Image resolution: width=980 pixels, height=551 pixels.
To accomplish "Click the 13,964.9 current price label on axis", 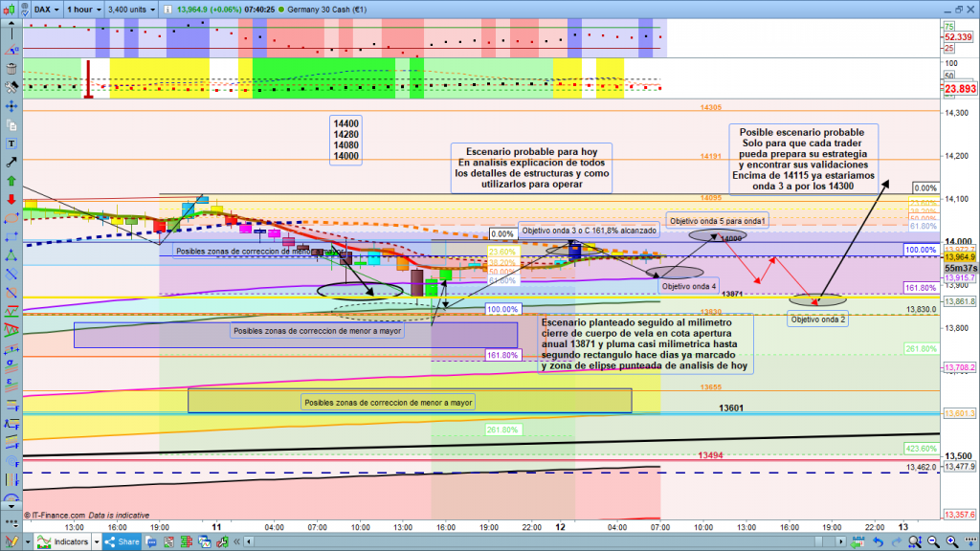I will pyautogui.click(x=958, y=257).
